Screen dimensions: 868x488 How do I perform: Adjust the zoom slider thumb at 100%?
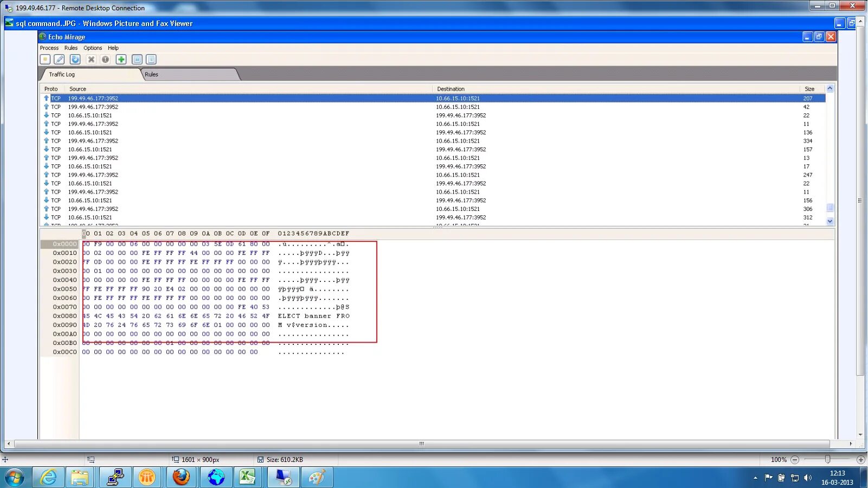(x=827, y=460)
